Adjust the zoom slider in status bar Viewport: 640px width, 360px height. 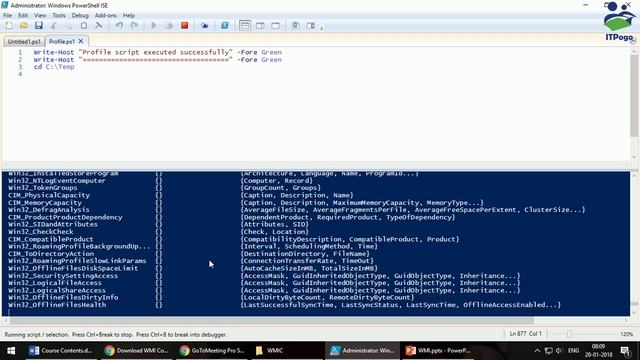(x=569, y=334)
